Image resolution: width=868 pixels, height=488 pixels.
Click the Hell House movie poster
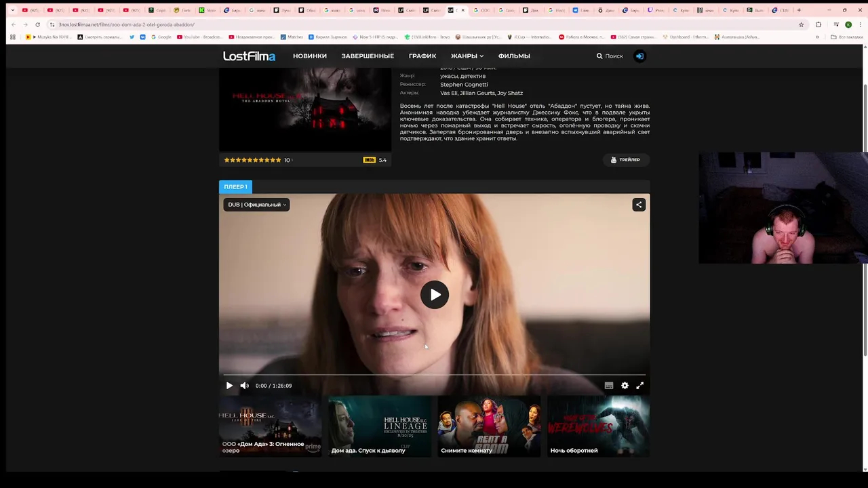pyautogui.click(x=305, y=108)
